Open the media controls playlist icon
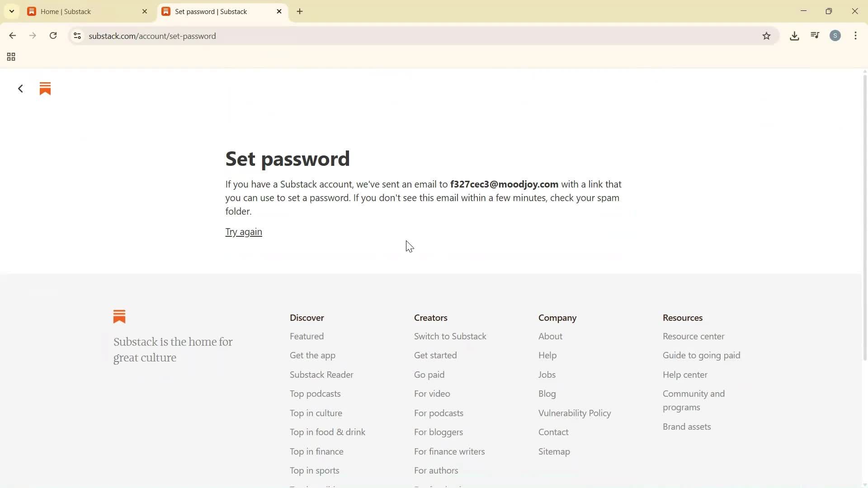Image resolution: width=868 pixels, height=488 pixels. pyautogui.click(x=815, y=35)
